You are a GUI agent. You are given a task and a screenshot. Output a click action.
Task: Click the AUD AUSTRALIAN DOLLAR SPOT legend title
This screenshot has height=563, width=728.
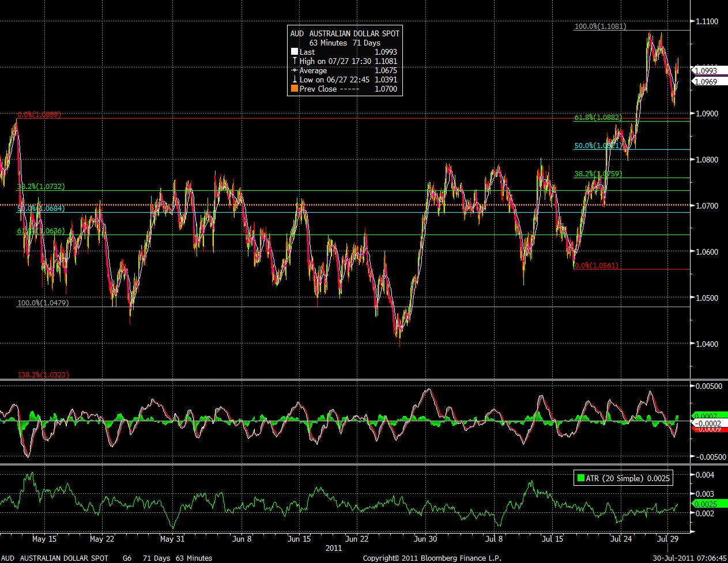(x=345, y=33)
